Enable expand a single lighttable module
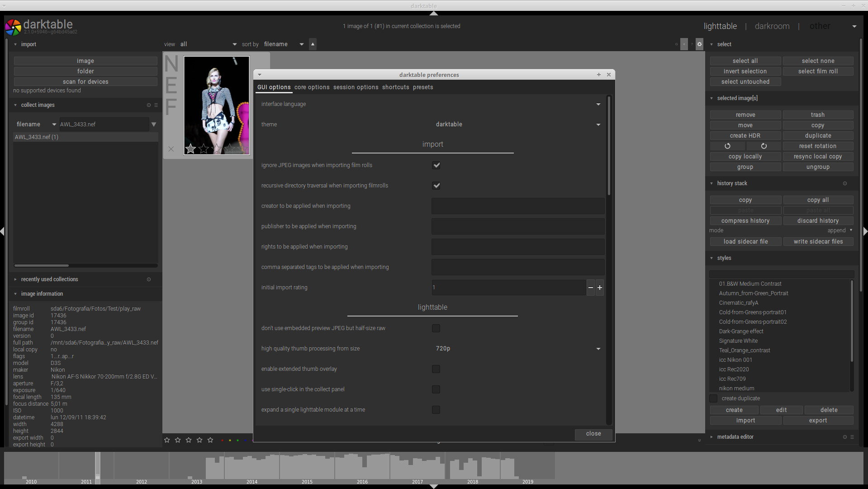Image resolution: width=868 pixels, height=489 pixels. coord(436,410)
